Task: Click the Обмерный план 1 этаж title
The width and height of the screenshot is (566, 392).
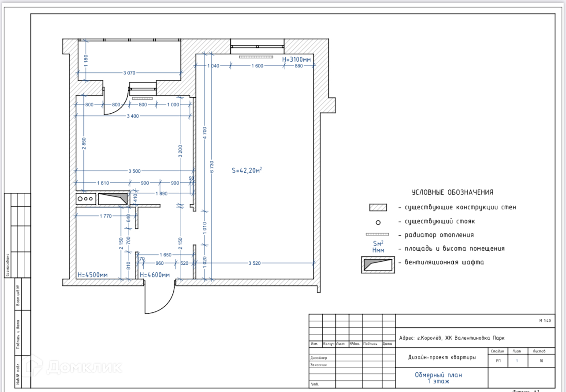Action: point(438,378)
